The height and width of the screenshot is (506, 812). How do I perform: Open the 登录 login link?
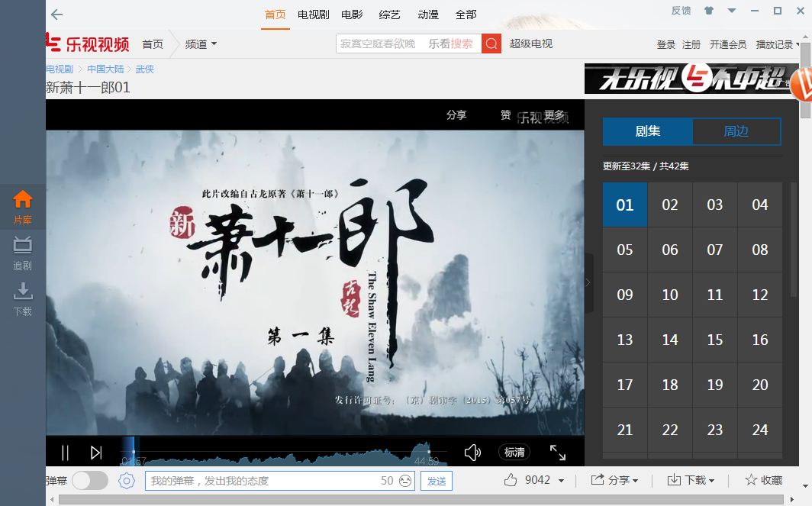point(666,44)
